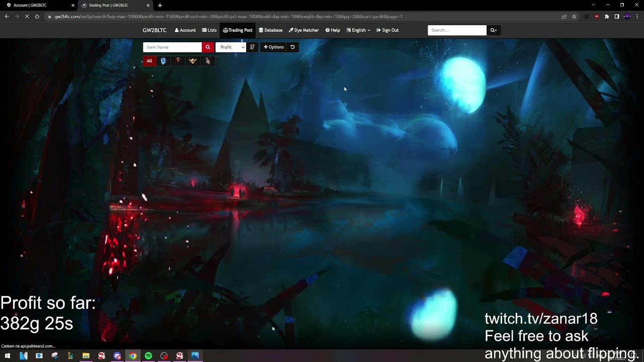Go to the GW2BLTC home link
644x362 pixels.
pos(154,30)
